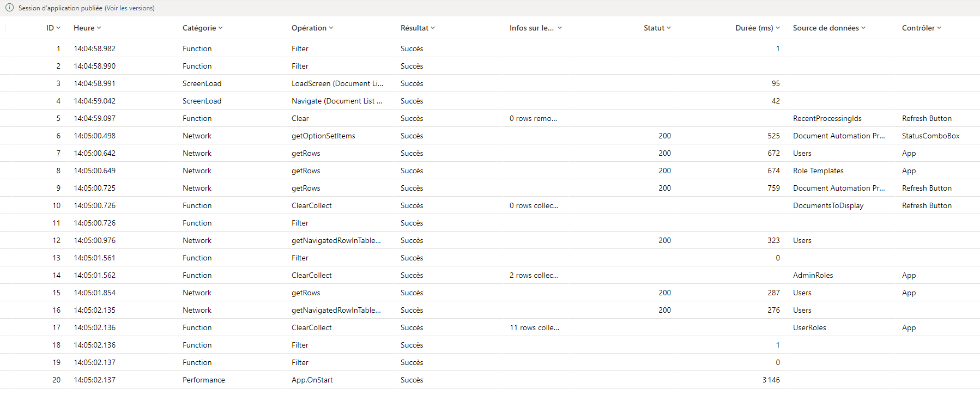The height and width of the screenshot is (395, 980).
Task: Click the duration value 287
Action: (x=774, y=293)
